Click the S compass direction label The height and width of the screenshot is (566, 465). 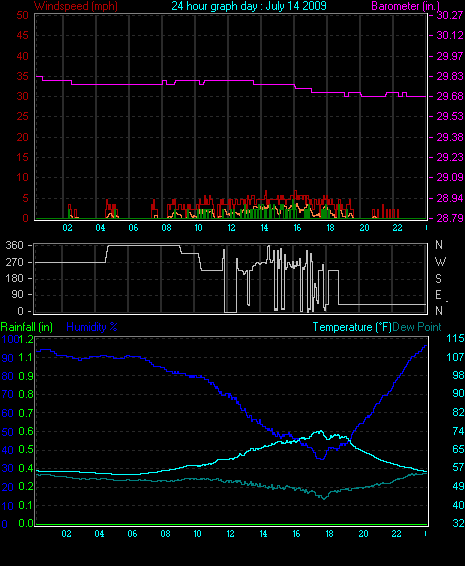point(438,278)
